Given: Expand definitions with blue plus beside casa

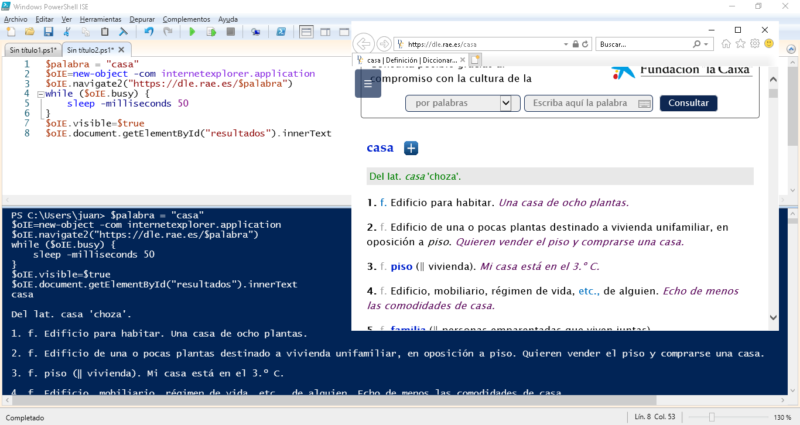Looking at the screenshot, I should (x=411, y=148).
